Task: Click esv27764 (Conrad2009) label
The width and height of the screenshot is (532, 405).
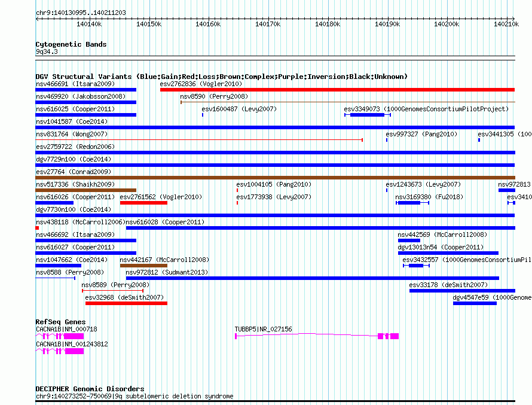Action: click(x=74, y=172)
